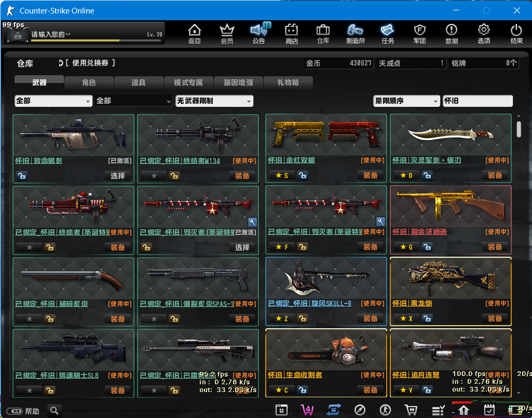Switch to the 武器 tab
This screenshot has width=532, height=418.
point(39,82)
